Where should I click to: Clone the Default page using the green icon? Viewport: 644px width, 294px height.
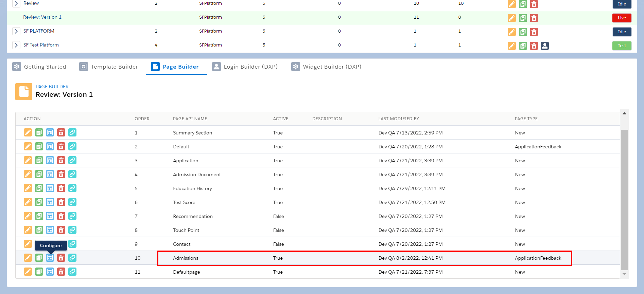click(39, 146)
